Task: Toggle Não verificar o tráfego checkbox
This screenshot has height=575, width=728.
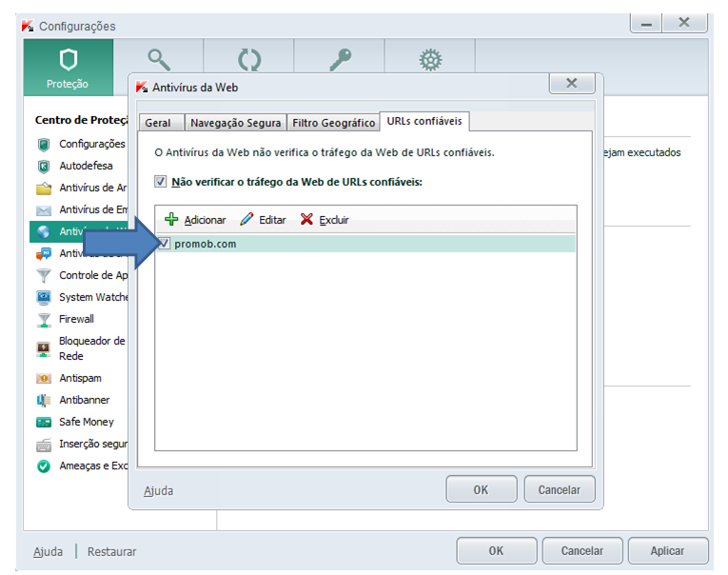Action: pyautogui.click(x=160, y=181)
